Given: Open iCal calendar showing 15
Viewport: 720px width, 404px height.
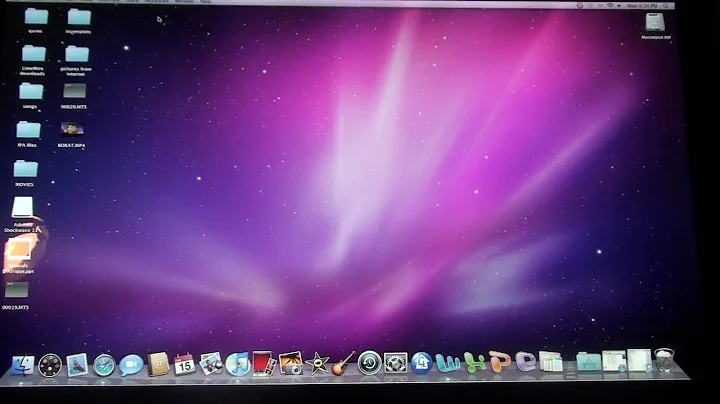Looking at the screenshot, I should coord(185,364).
